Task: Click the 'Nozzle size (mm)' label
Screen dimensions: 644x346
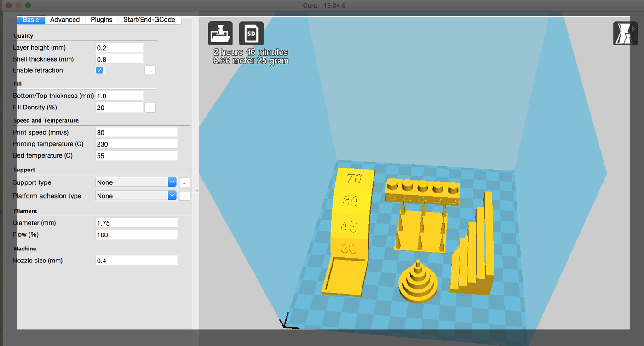Action: (38, 261)
